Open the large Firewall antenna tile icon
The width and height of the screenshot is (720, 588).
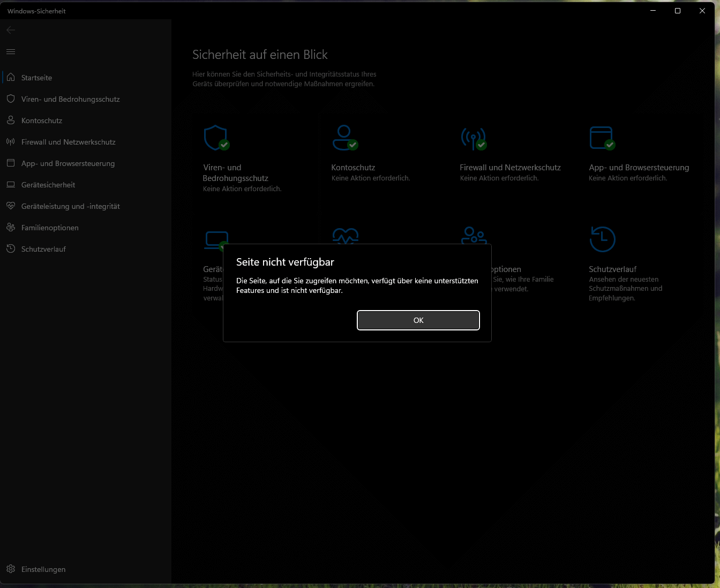coord(474,139)
